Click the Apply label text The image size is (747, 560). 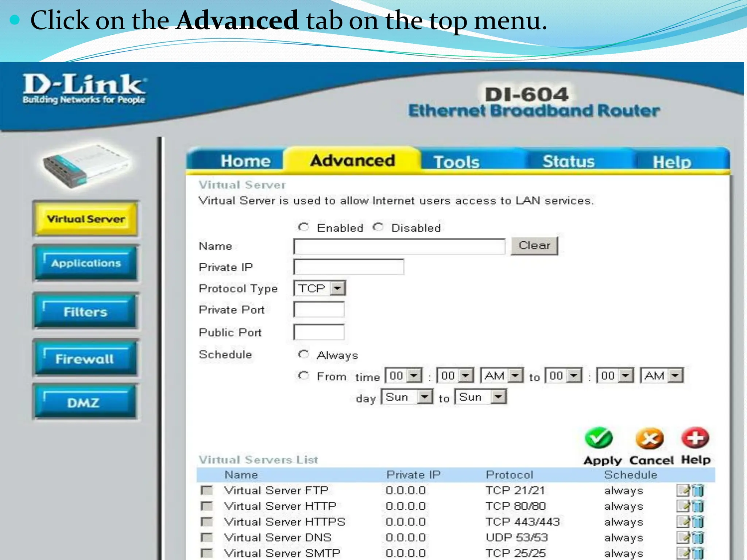point(603,460)
